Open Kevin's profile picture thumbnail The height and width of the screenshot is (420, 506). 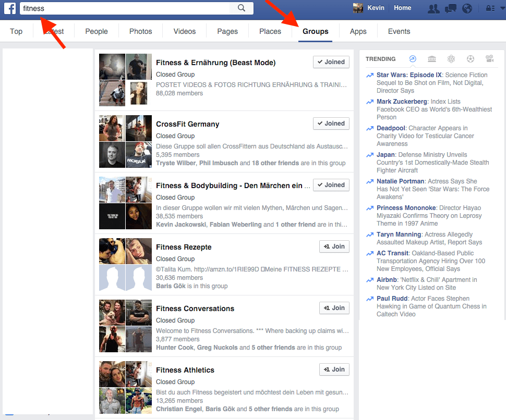pos(358,8)
